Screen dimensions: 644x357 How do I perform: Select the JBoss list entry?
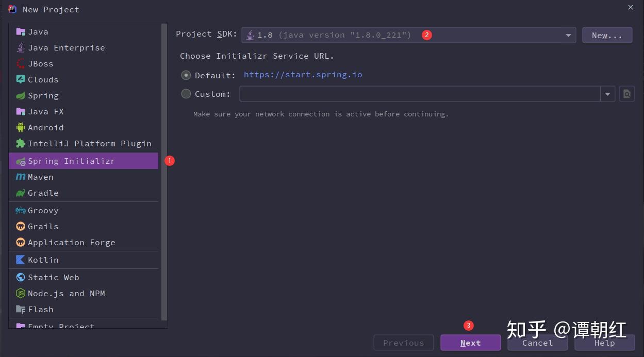(84, 63)
